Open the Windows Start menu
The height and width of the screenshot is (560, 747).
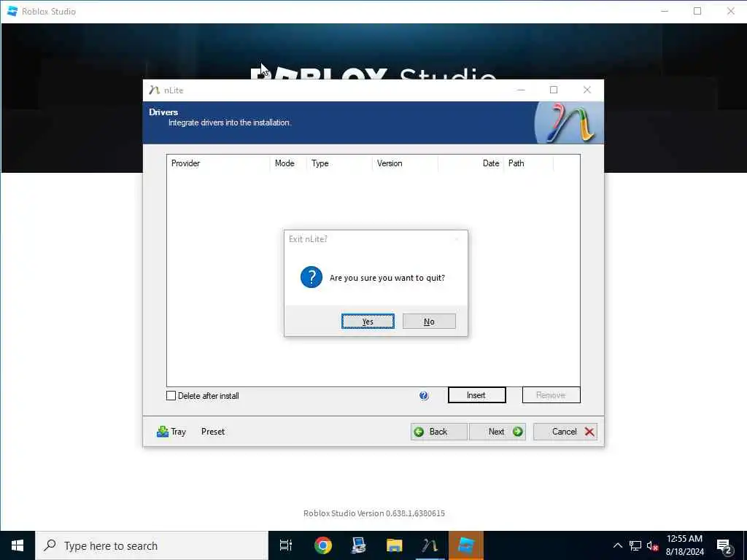click(18, 545)
